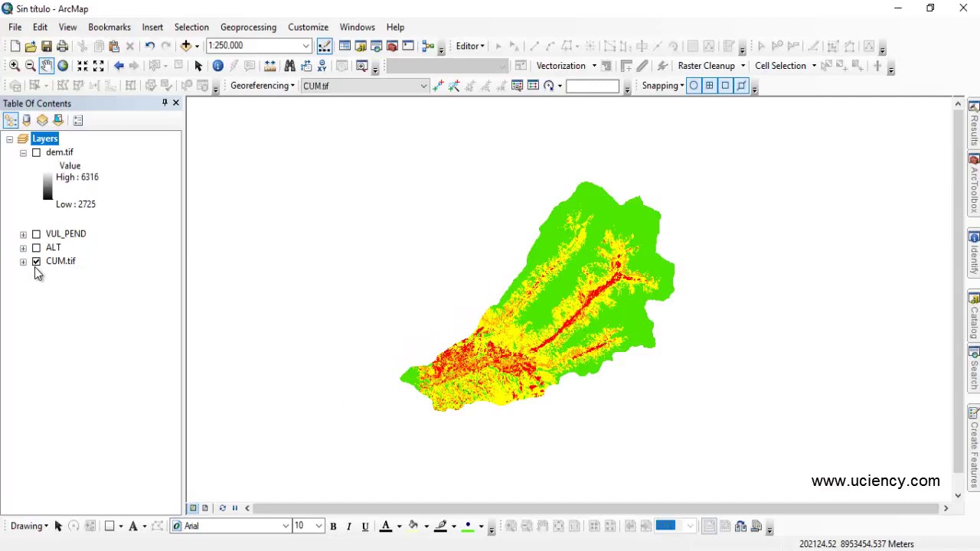Click the Fixed Zoom Out icon

[98, 66]
